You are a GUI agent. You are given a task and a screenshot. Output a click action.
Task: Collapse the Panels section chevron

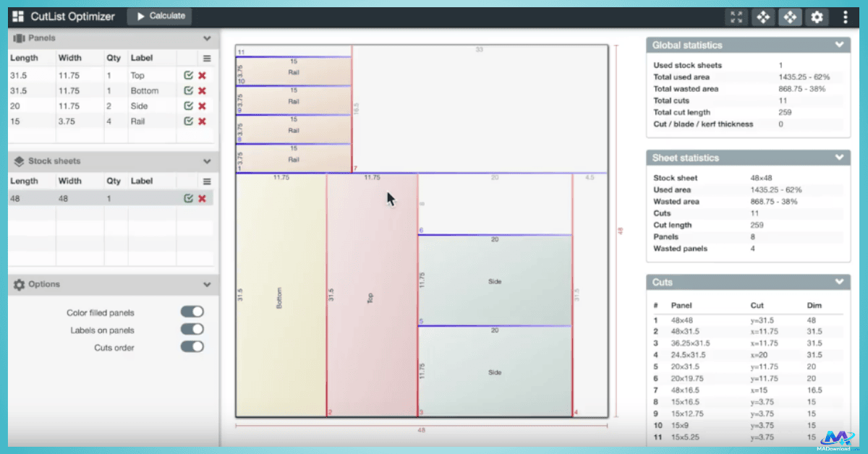207,38
